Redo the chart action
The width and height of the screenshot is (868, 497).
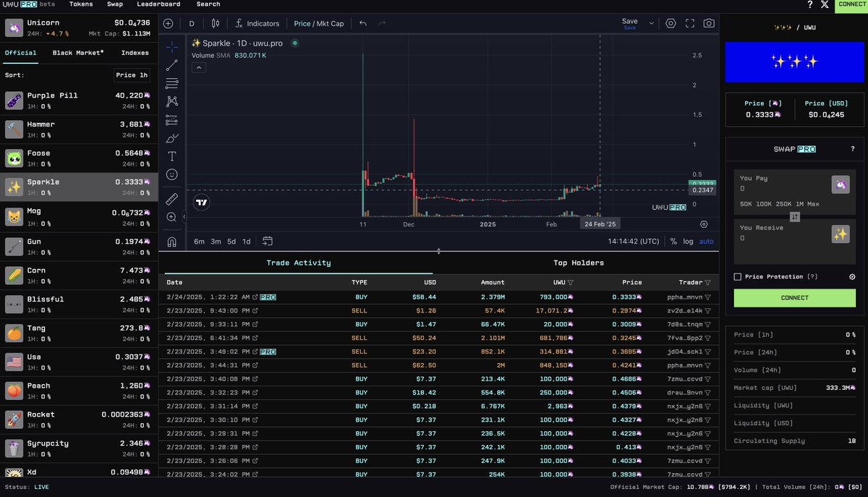(382, 23)
